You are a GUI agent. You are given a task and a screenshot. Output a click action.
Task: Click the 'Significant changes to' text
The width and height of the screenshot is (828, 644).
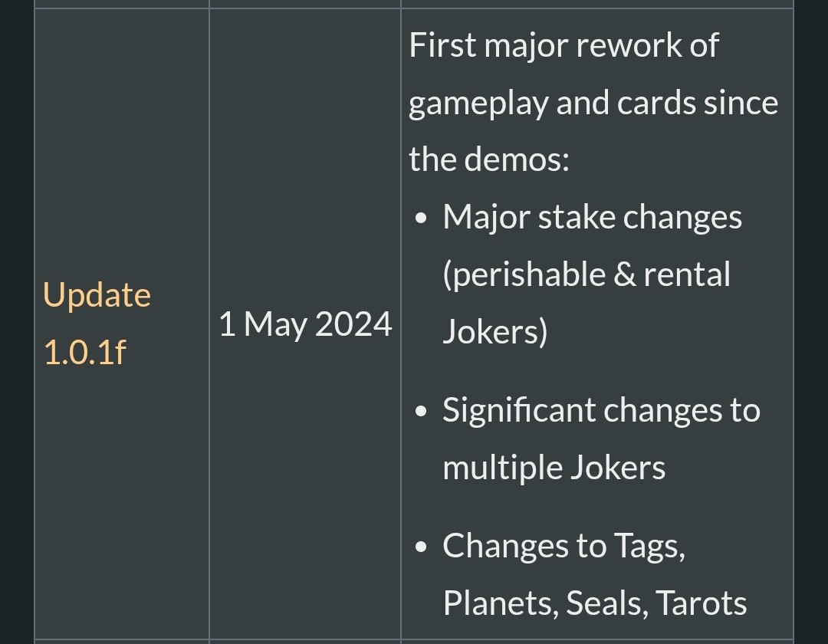(x=601, y=410)
